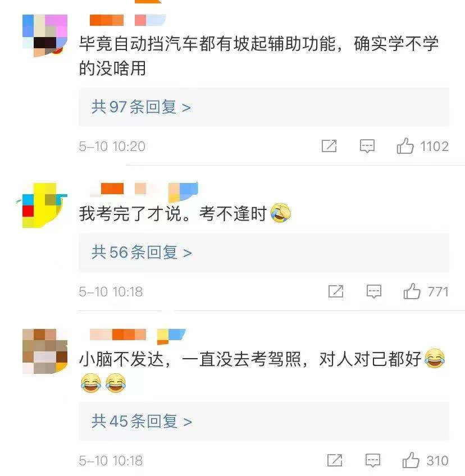Expand 共56条回复 replies
465x476 pixels.
tap(264, 253)
